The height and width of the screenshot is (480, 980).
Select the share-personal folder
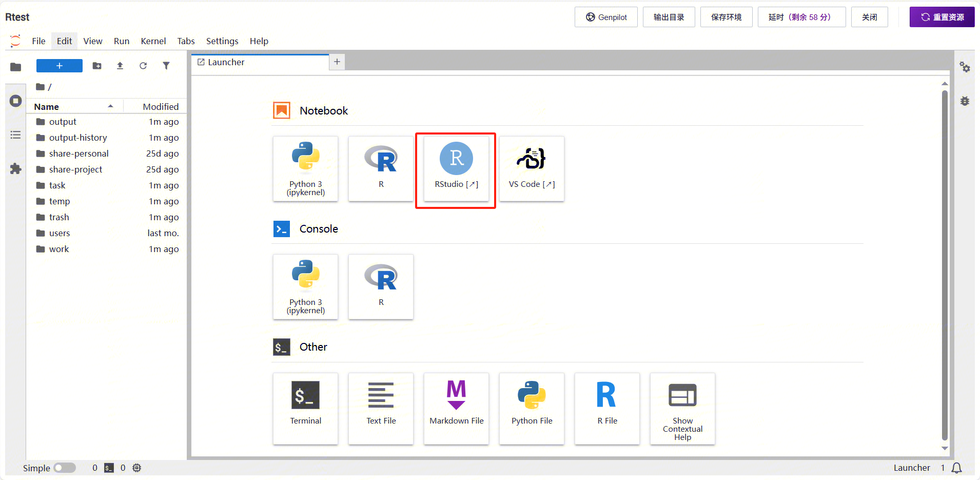[107, 153]
